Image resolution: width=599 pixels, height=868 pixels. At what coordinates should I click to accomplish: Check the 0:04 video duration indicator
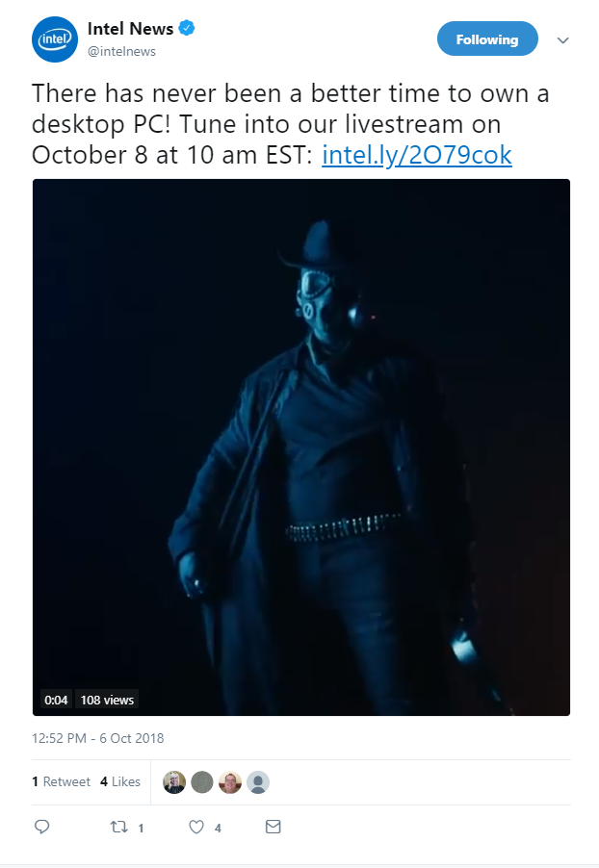56,699
